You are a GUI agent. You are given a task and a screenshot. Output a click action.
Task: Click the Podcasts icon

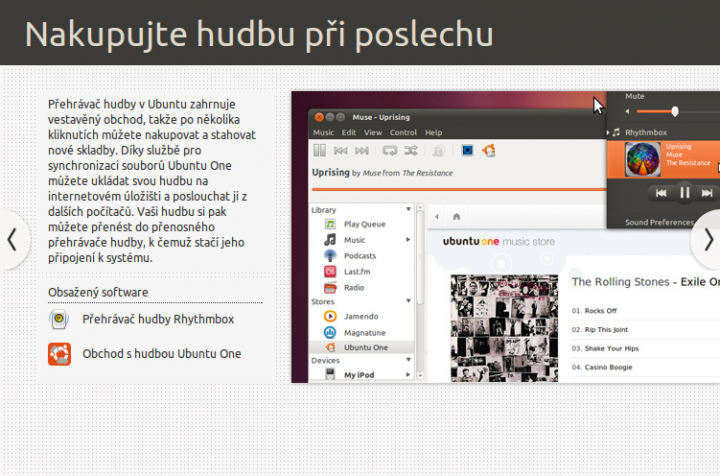[x=330, y=256]
